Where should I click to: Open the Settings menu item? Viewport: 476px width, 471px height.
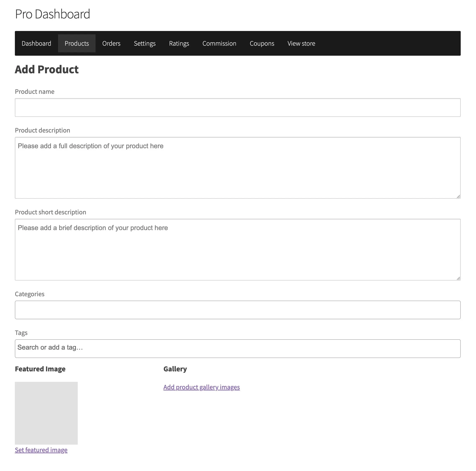pos(145,43)
